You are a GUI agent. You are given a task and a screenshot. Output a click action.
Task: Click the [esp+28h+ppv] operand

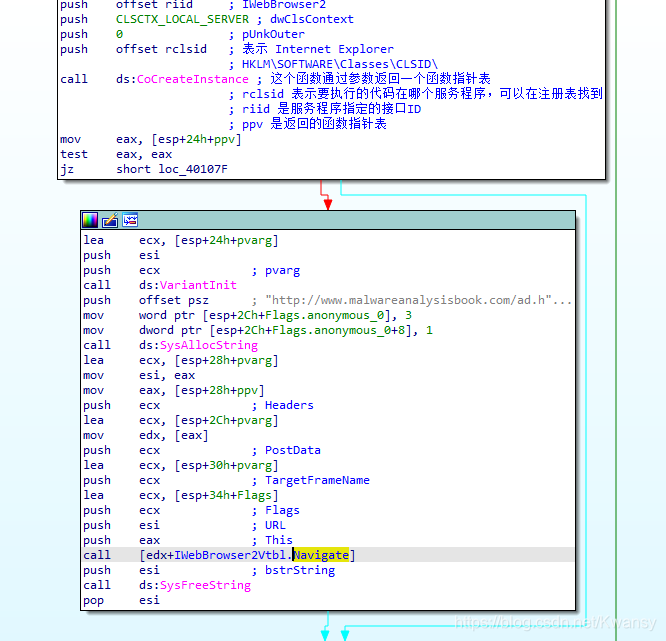tap(219, 390)
